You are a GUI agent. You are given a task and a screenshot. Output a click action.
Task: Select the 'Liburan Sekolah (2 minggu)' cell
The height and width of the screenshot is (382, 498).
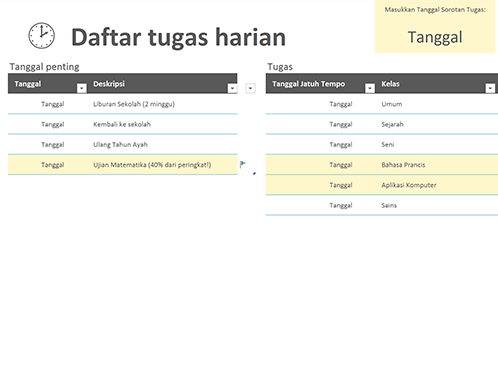click(134, 104)
